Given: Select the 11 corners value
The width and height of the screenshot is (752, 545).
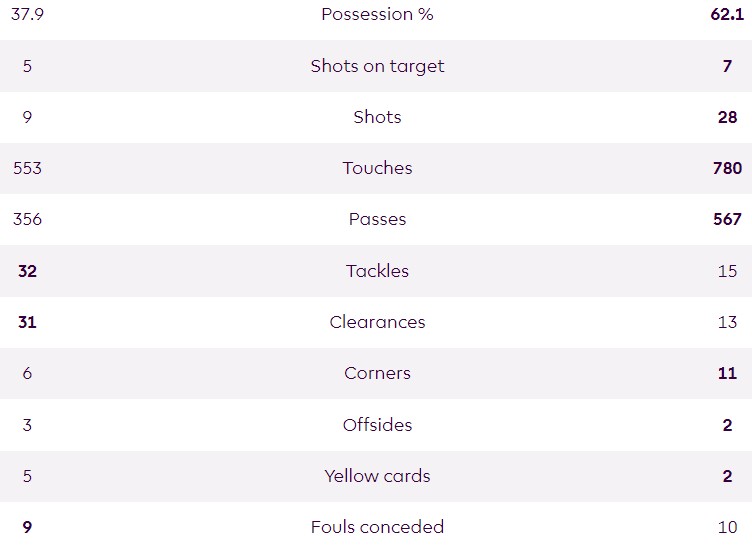Looking at the screenshot, I should (x=727, y=373).
